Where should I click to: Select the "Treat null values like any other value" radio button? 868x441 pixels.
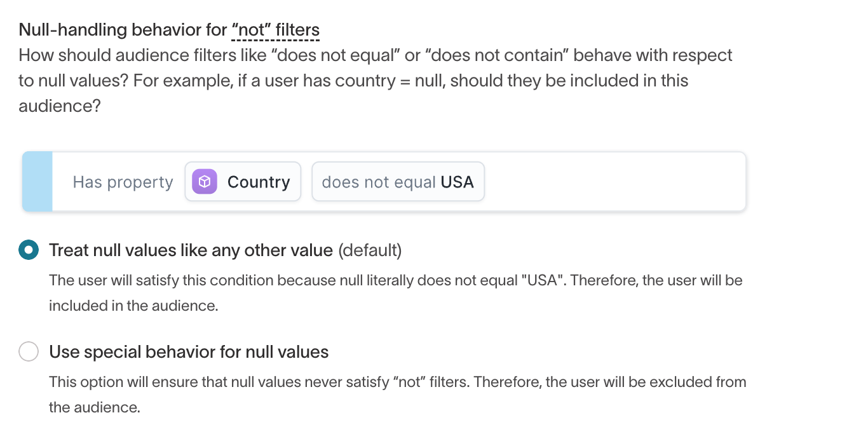point(29,250)
